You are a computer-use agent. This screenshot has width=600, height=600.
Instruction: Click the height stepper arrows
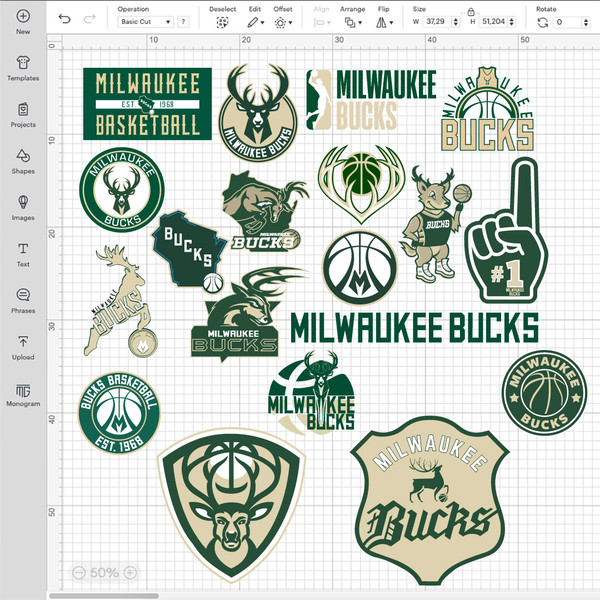point(512,22)
